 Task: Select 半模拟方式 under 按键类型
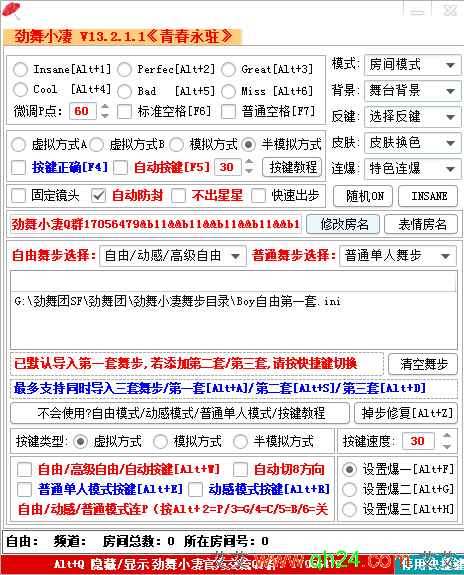click(240, 442)
